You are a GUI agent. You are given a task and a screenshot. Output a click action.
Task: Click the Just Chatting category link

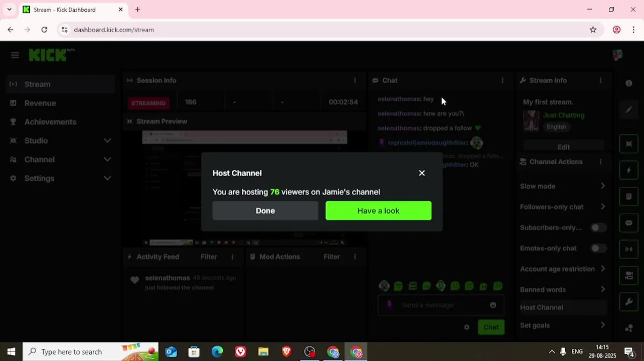(x=563, y=115)
